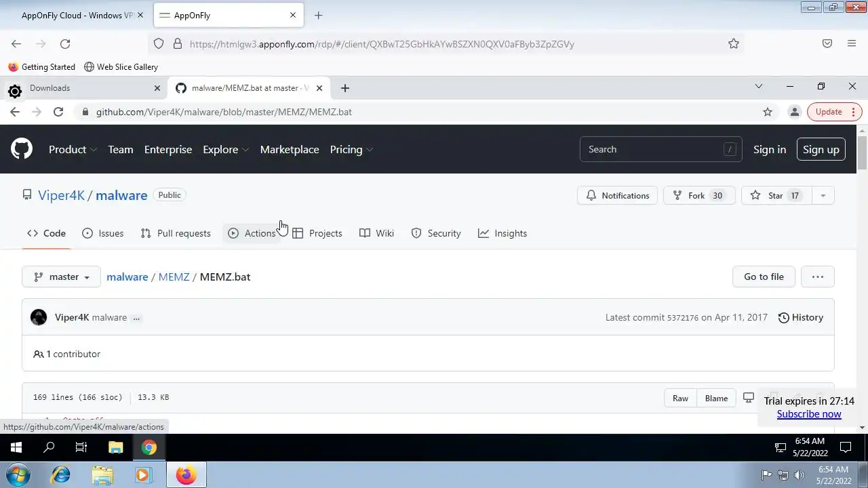Open Task View on Windows 10 taskbar
868x488 pixels.
coord(81,447)
